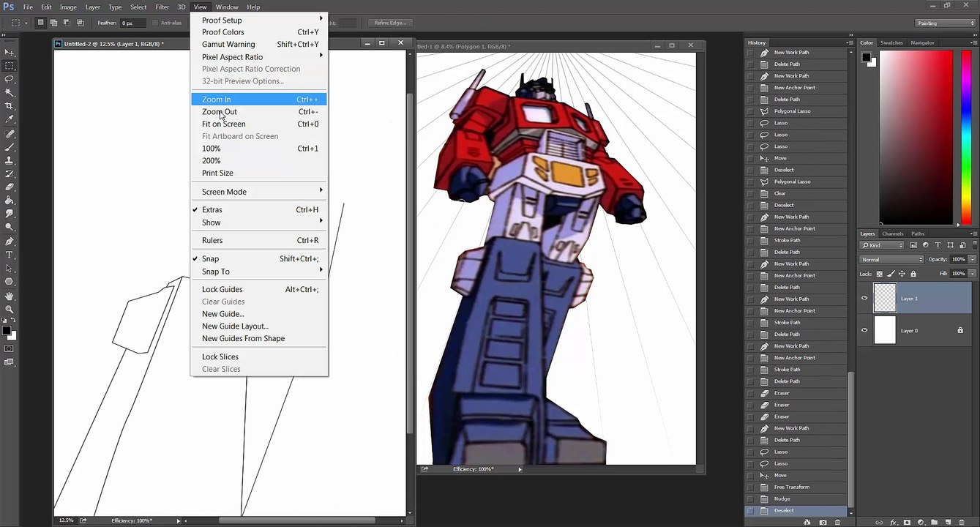Image resolution: width=980 pixels, height=527 pixels.
Task: Switch to the Swatches tab
Action: point(891,42)
